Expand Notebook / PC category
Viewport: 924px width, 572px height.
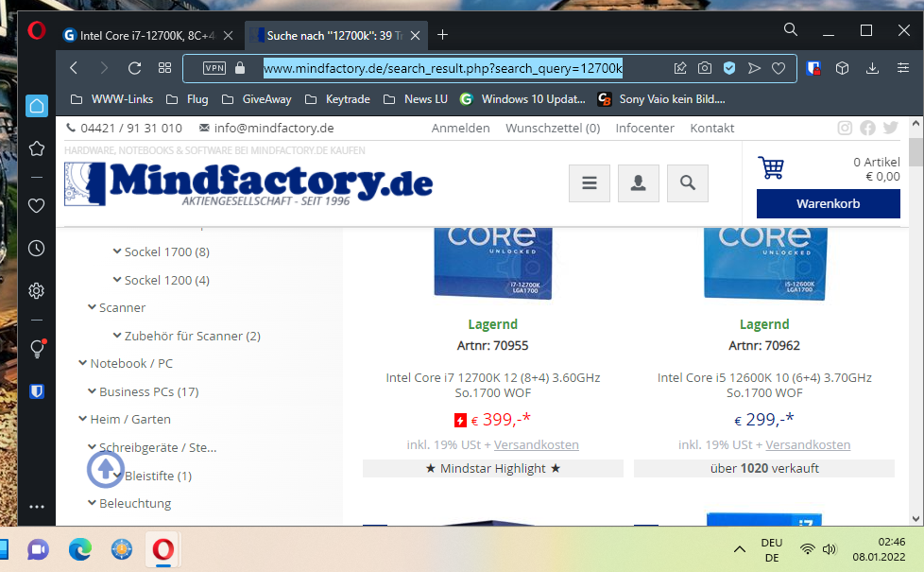tap(126, 363)
